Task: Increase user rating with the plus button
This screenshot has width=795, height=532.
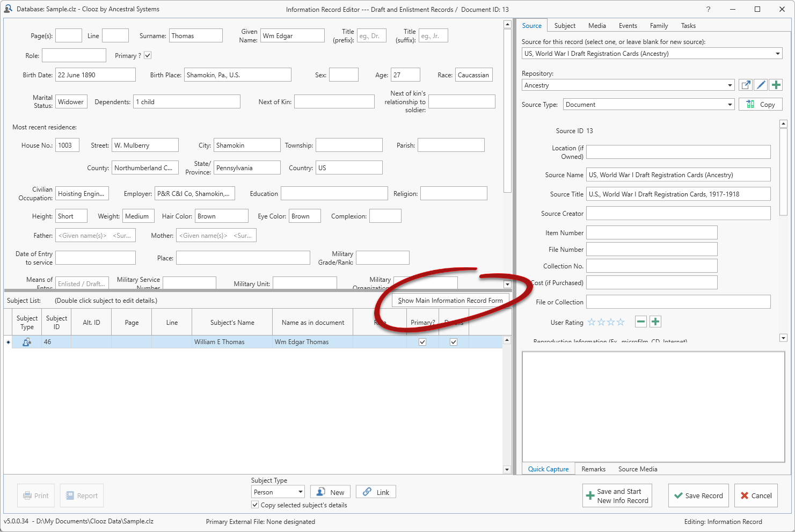Action: tap(655, 322)
